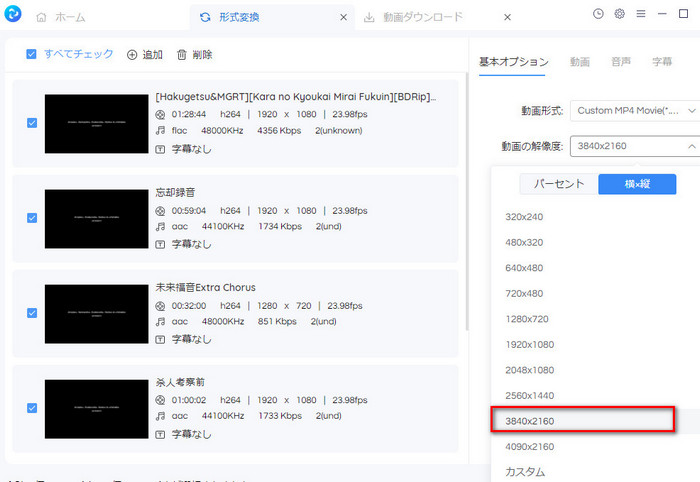Viewport: 700px width, 482px height.
Task: Uncheck the 忘却録音 video checkbox
Action: 32,218
